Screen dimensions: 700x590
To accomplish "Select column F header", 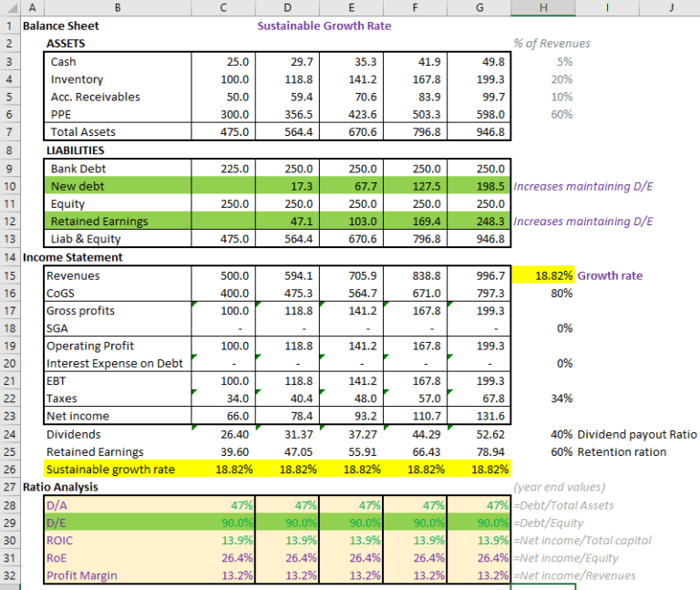I will tap(416, 7).
